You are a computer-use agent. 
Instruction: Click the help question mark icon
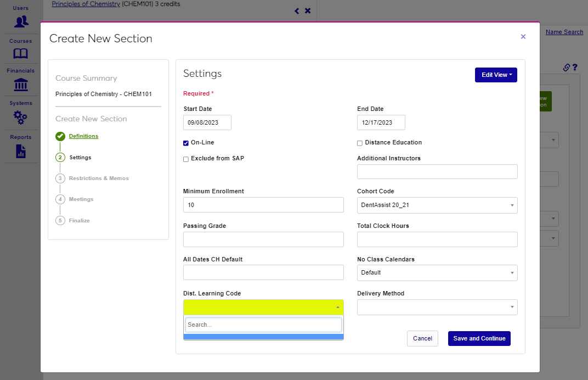point(575,68)
